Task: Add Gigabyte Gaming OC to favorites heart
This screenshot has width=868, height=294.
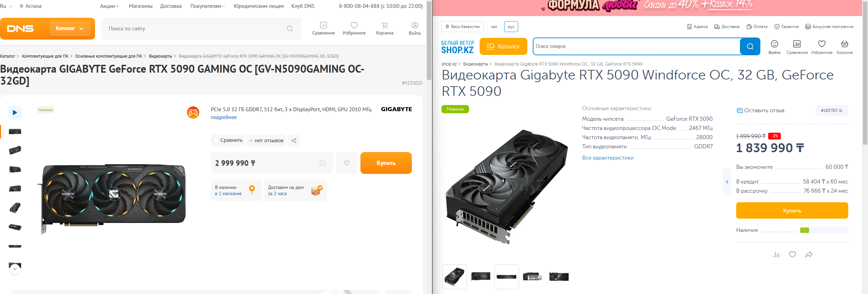Action: [346, 163]
